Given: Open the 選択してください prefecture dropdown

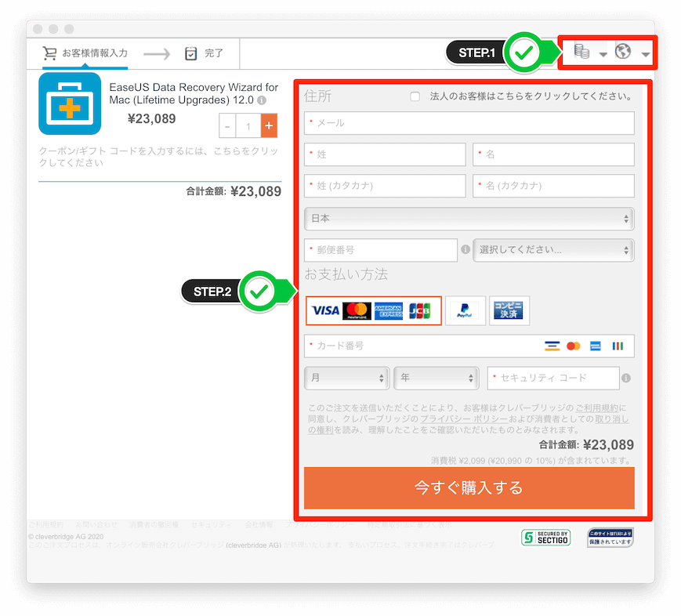Looking at the screenshot, I should 553,250.
